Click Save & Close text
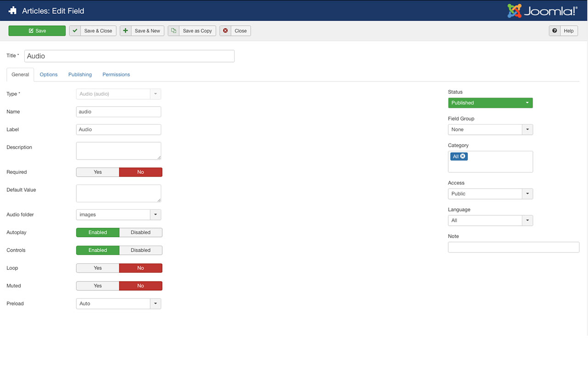The image size is (588, 368). coord(98,31)
